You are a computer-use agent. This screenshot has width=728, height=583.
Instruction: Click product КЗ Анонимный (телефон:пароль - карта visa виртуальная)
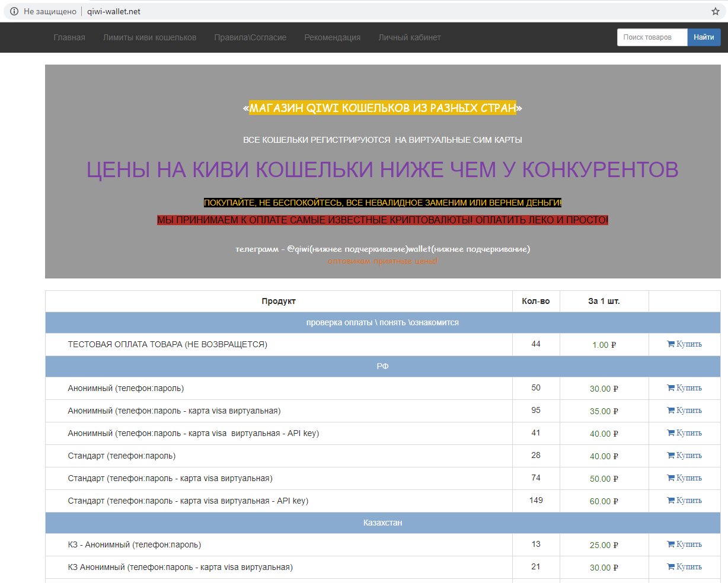click(x=180, y=567)
